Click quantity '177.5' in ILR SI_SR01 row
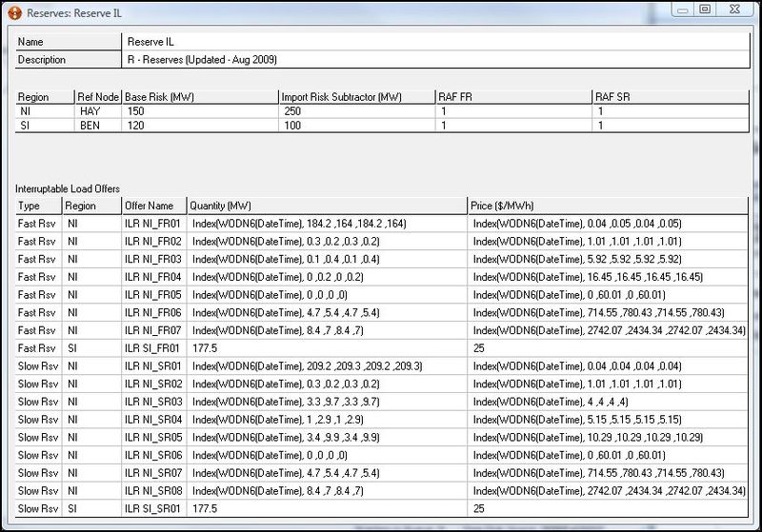Viewport: 762px width, 532px height. [327, 509]
